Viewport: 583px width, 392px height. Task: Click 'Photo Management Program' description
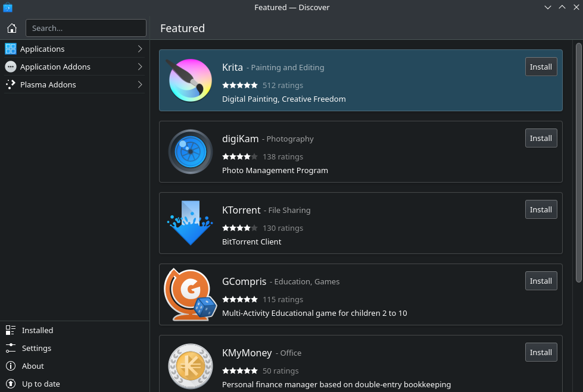(x=275, y=171)
